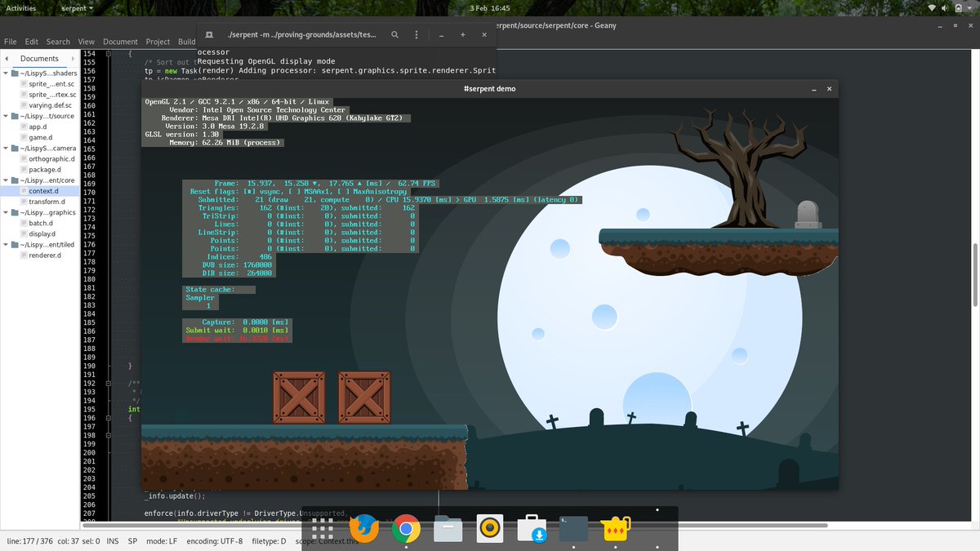Click the fold marker at line 196
Screen dimensions: 980x551
pos(107,418)
